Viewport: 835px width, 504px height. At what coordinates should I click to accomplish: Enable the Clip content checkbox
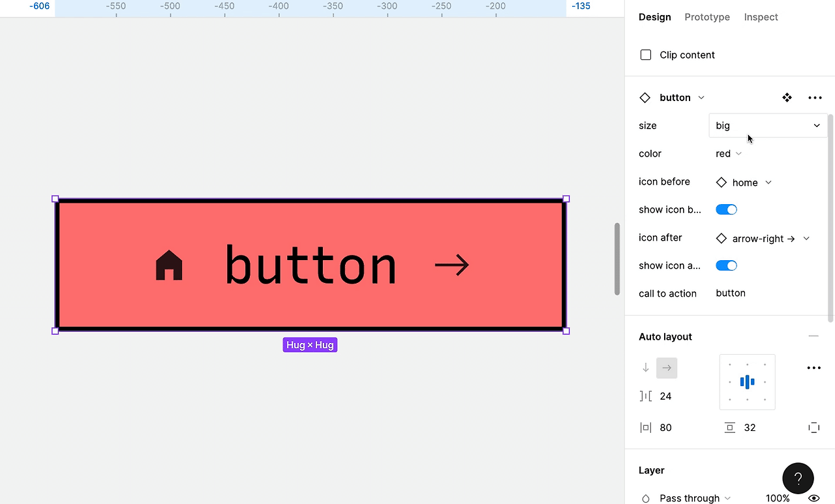pyautogui.click(x=645, y=55)
